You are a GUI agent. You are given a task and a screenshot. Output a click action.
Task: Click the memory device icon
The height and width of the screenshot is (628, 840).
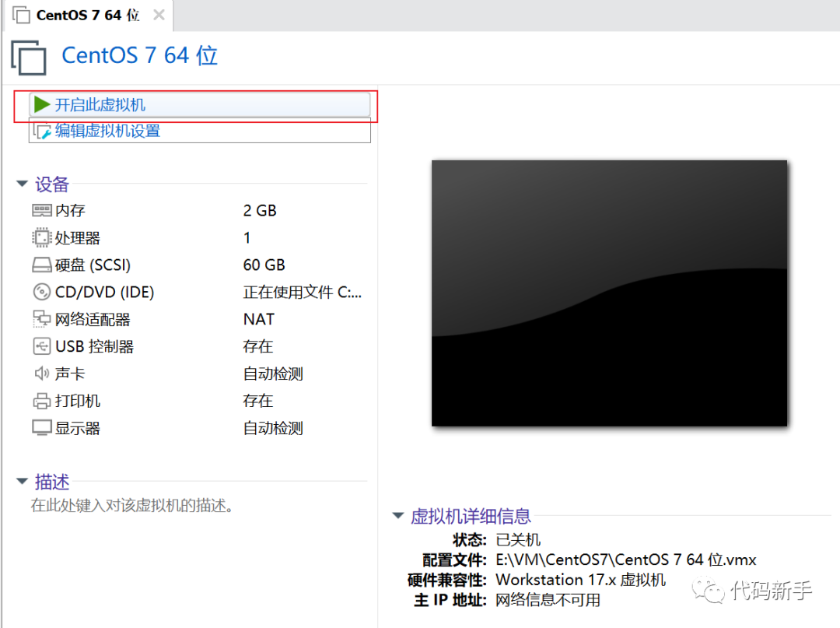point(42,211)
